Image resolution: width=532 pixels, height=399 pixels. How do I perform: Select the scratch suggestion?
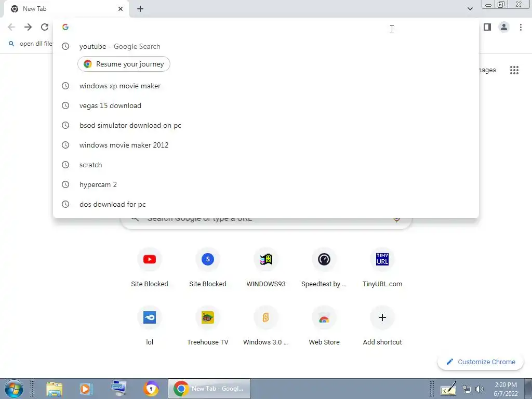266,165
